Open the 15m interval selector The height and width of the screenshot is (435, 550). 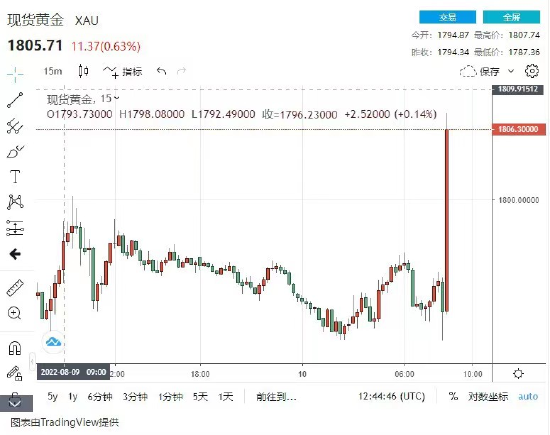(x=53, y=71)
